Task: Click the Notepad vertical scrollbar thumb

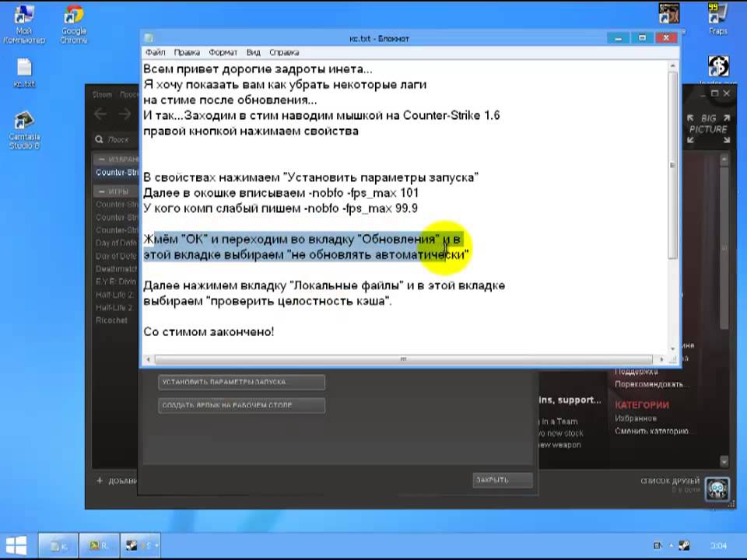Action: (x=672, y=165)
